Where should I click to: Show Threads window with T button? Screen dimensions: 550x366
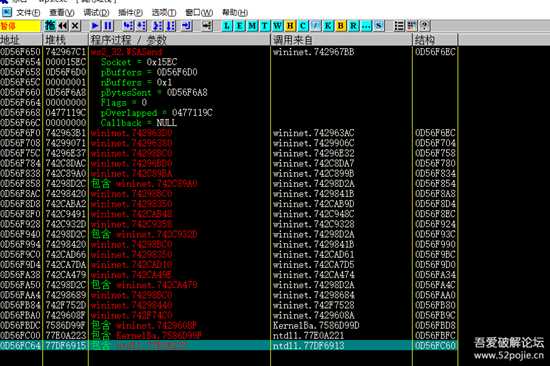tap(265, 26)
